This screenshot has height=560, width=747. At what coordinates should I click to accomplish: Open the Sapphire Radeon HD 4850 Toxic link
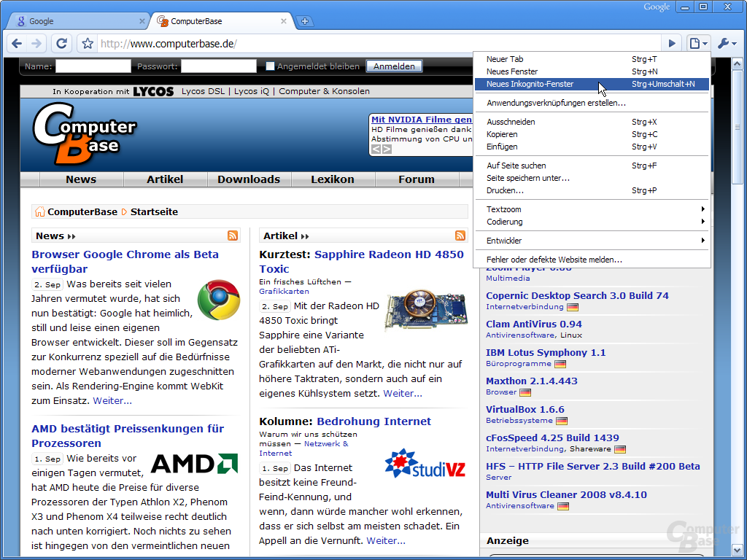pyautogui.click(x=362, y=262)
